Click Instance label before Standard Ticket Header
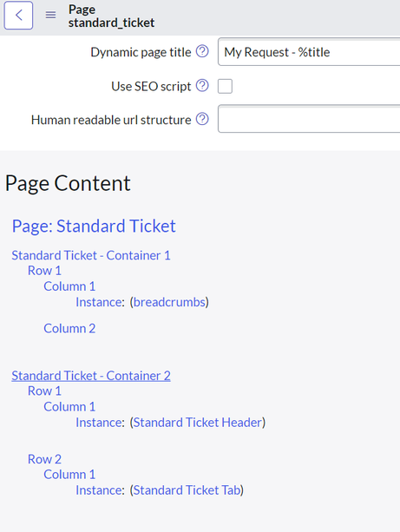 coord(100,423)
